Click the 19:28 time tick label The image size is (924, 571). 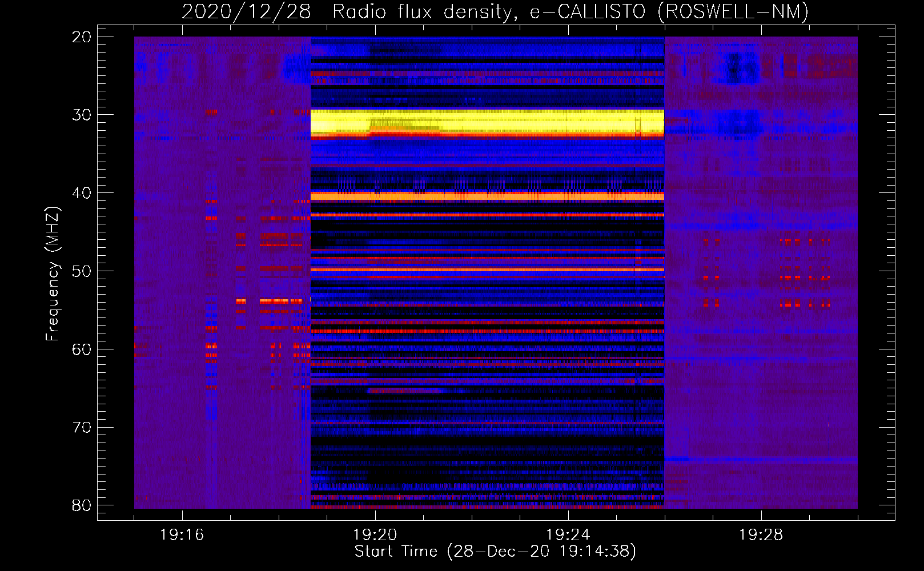[761, 535]
